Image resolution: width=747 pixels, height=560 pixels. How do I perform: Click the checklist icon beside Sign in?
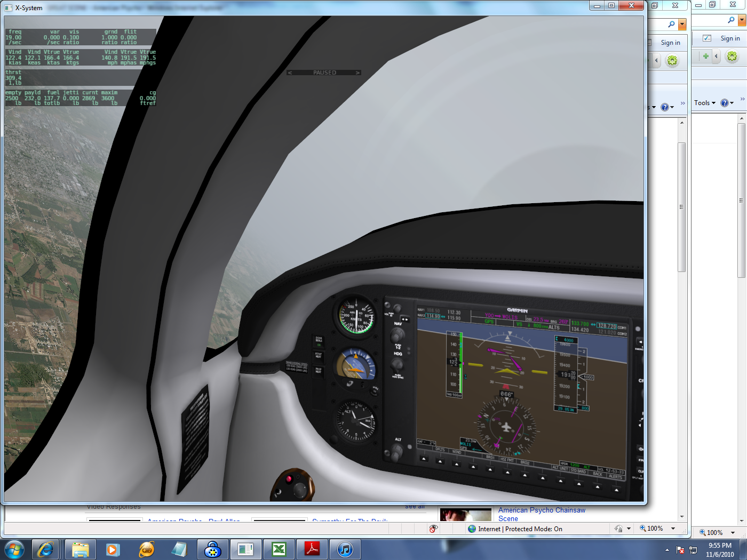[x=707, y=38]
